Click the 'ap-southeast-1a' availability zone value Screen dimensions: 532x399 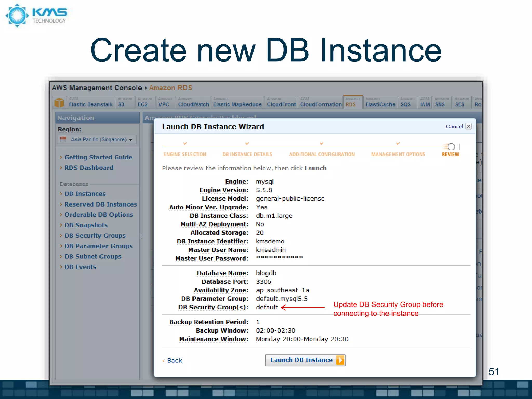(282, 290)
